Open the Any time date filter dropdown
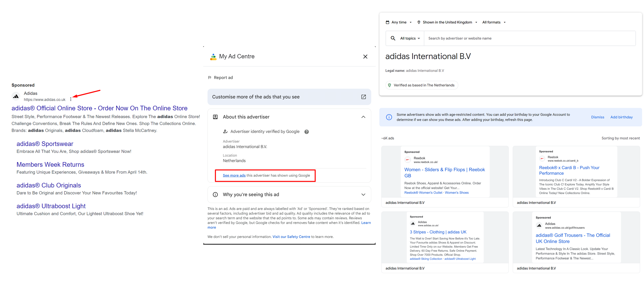Viewport: 644px width, 307px height. click(x=399, y=22)
